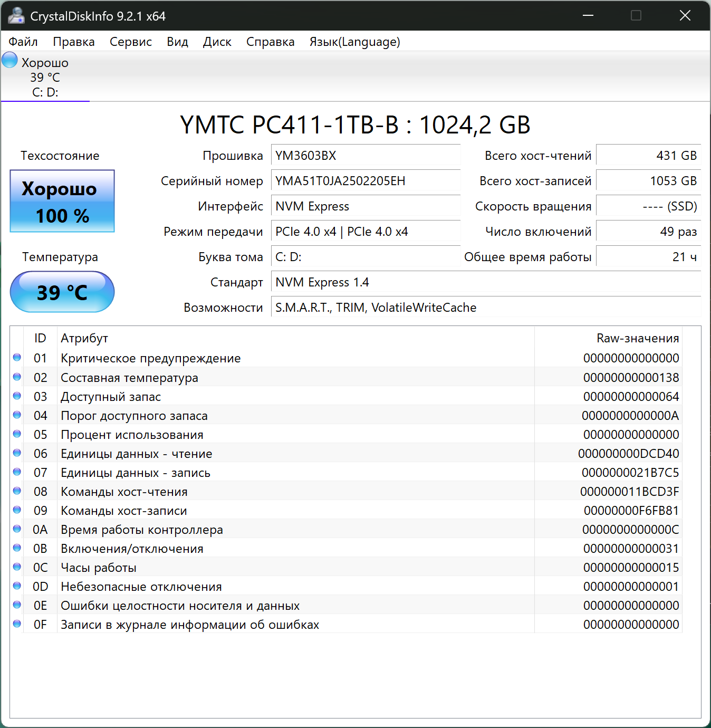The width and height of the screenshot is (711, 728).
Task: Click the CrystalDiskInfo app icon in title bar
Action: coord(16,16)
